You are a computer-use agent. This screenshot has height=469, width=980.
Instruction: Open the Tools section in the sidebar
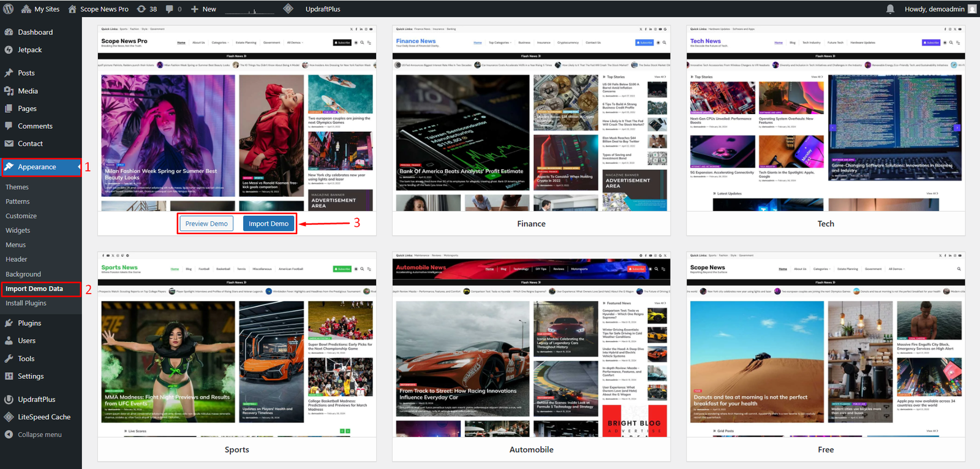26,359
